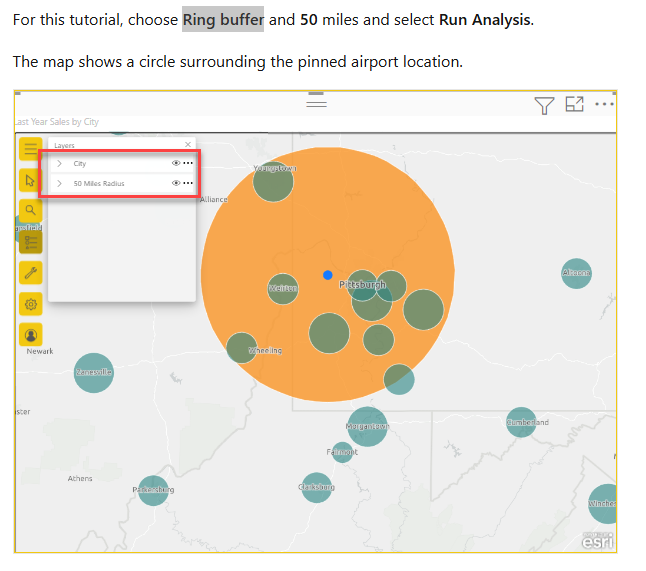Open City layer options ellipsis
The image size is (646, 571).
point(188,163)
